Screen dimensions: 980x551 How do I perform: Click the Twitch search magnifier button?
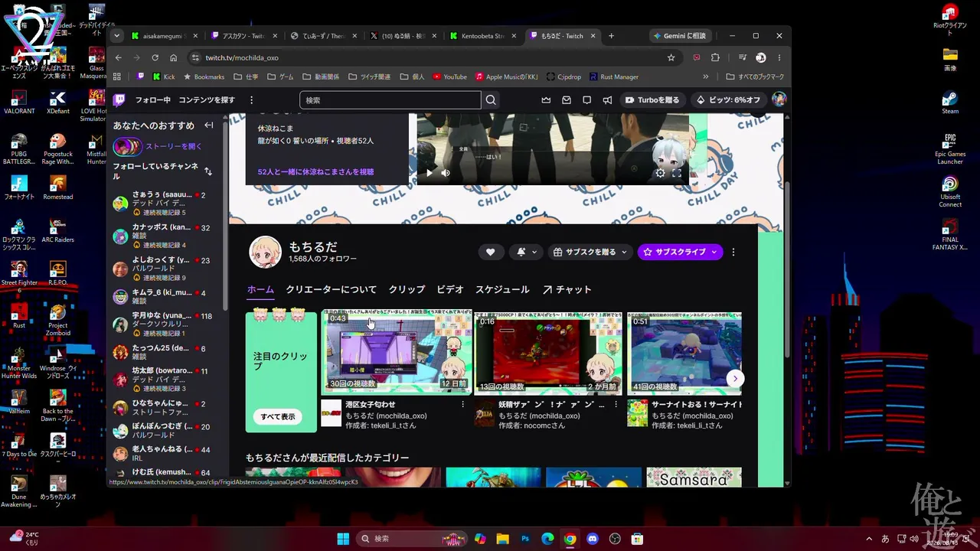[491, 100]
